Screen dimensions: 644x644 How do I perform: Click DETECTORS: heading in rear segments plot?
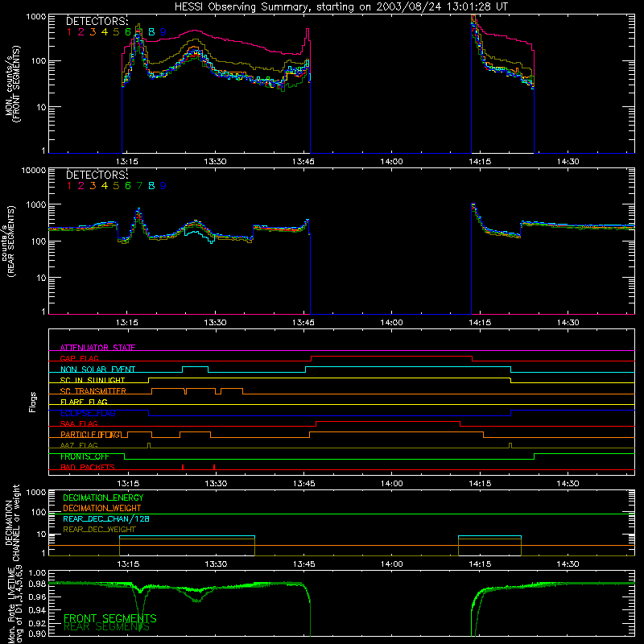97,175
